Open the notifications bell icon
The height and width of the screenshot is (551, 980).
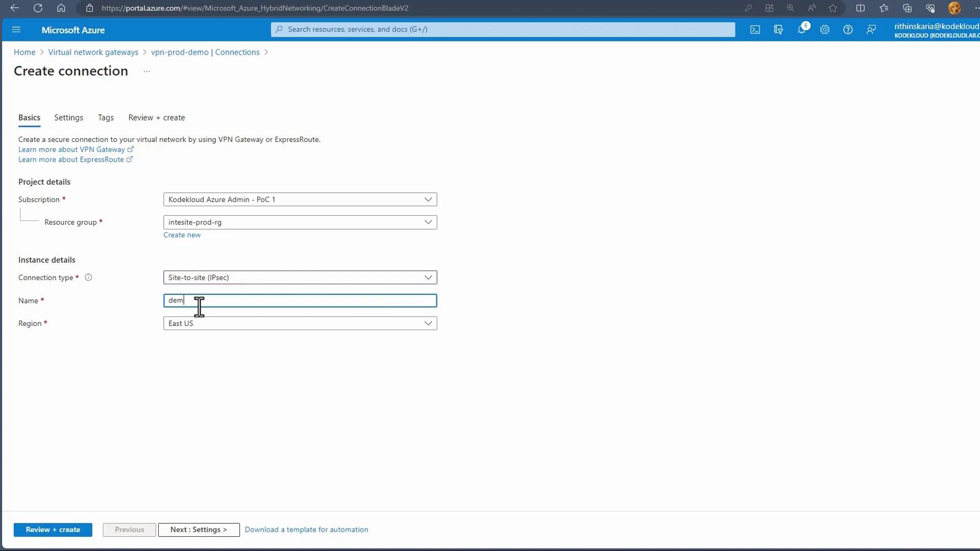coord(801,30)
